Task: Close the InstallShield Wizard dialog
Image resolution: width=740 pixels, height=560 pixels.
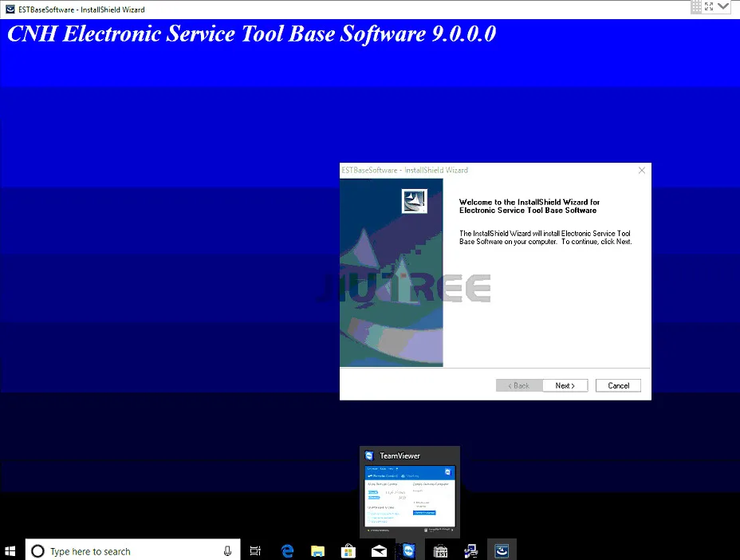Action: tap(642, 170)
